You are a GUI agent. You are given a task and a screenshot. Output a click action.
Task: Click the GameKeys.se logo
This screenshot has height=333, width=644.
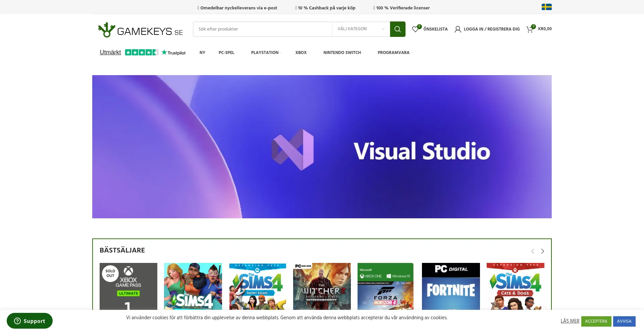click(x=141, y=30)
